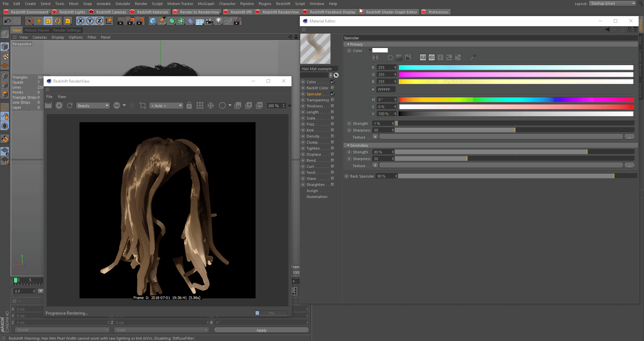This screenshot has height=341, width=644.
Task: Open Redshift Shader Graph Editor
Action: click(391, 12)
